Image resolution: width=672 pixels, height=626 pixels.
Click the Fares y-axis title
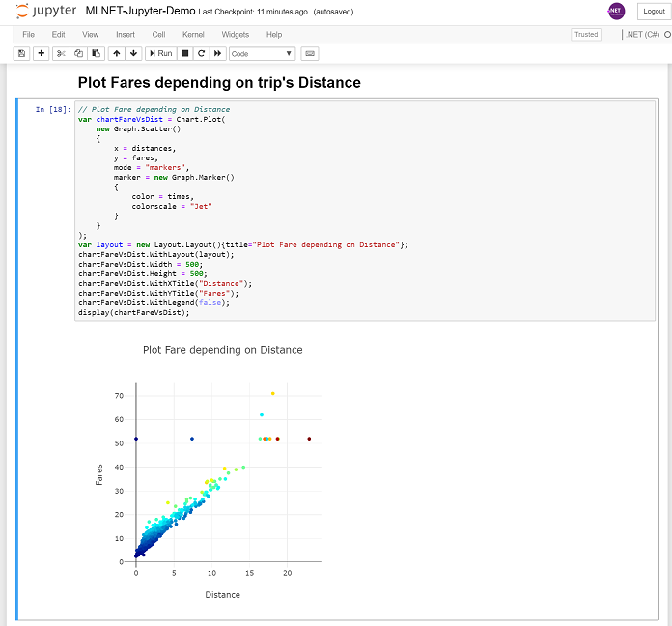tap(99, 474)
